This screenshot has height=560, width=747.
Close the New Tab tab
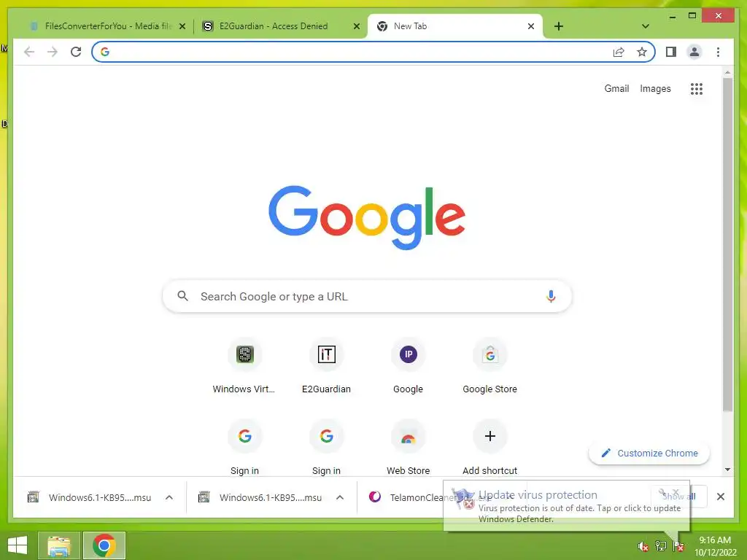pos(531,26)
